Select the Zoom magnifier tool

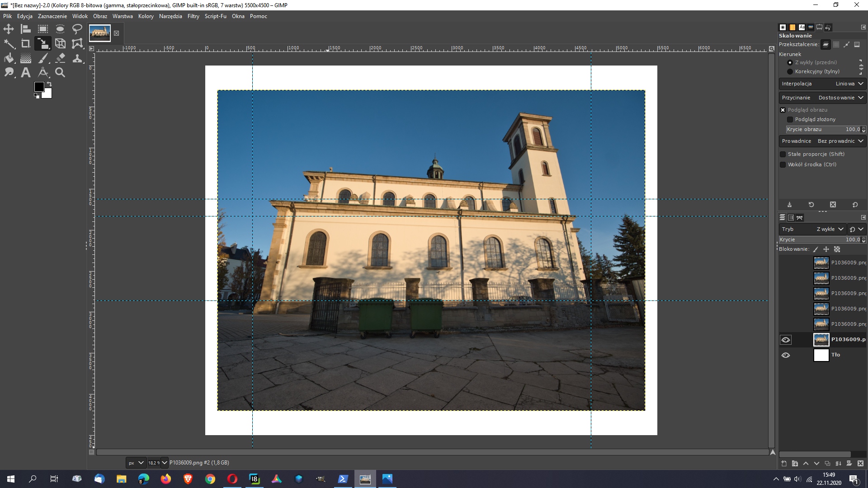60,72
